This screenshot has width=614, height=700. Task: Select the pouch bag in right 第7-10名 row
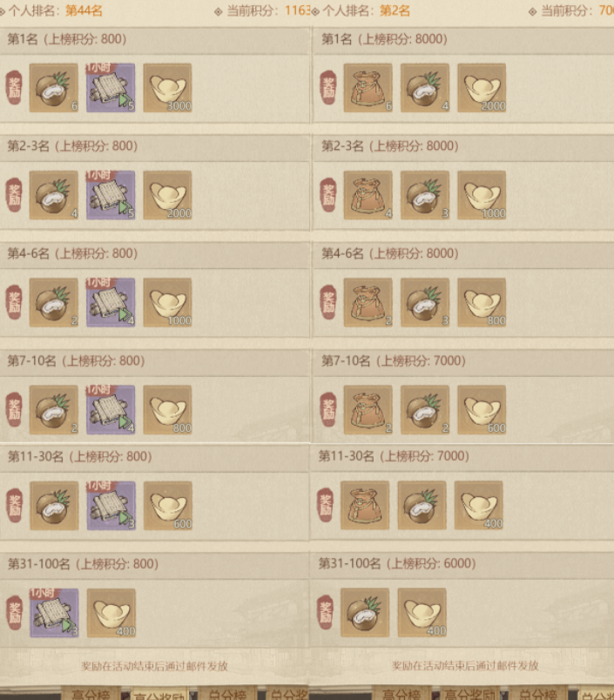[x=368, y=409]
